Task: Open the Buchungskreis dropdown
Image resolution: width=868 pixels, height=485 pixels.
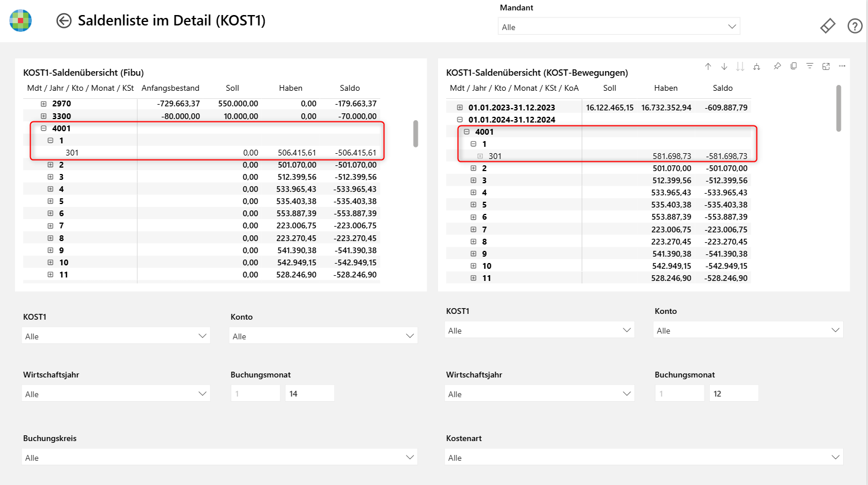Action: [x=220, y=458]
